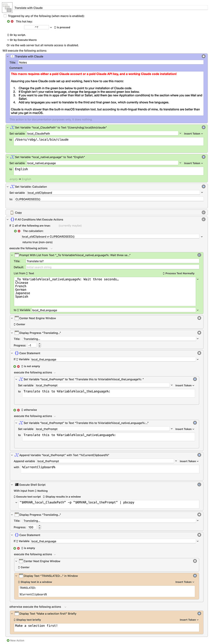Collapse the If All Conditions Met action
The height and width of the screenshot is (644, 210).
pos(8,220)
